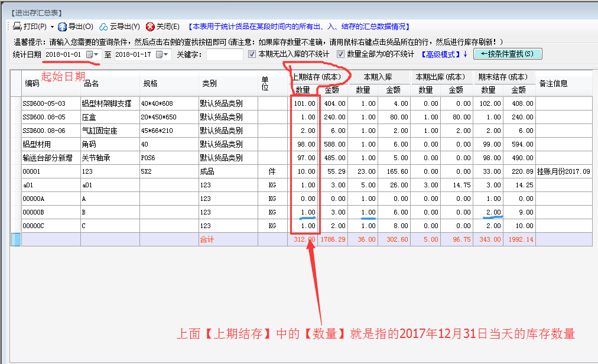Open the end date calendar icon
The width and height of the screenshot is (598, 364).
coord(159,54)
